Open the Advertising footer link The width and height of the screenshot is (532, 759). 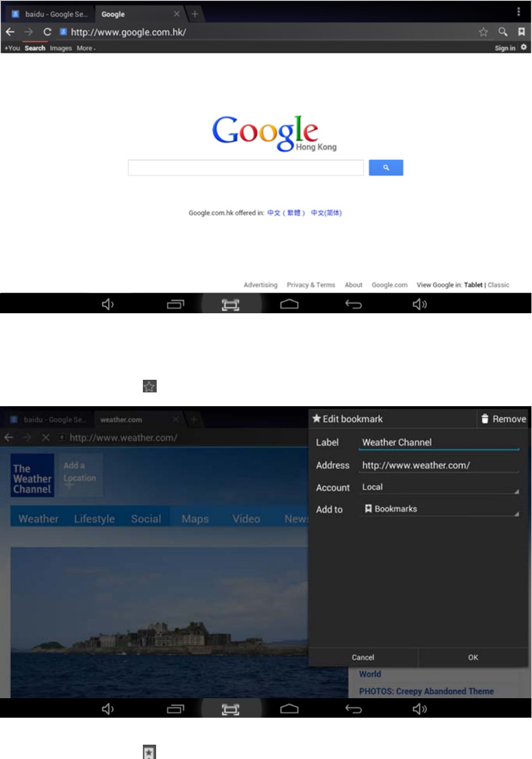point(261,285)
